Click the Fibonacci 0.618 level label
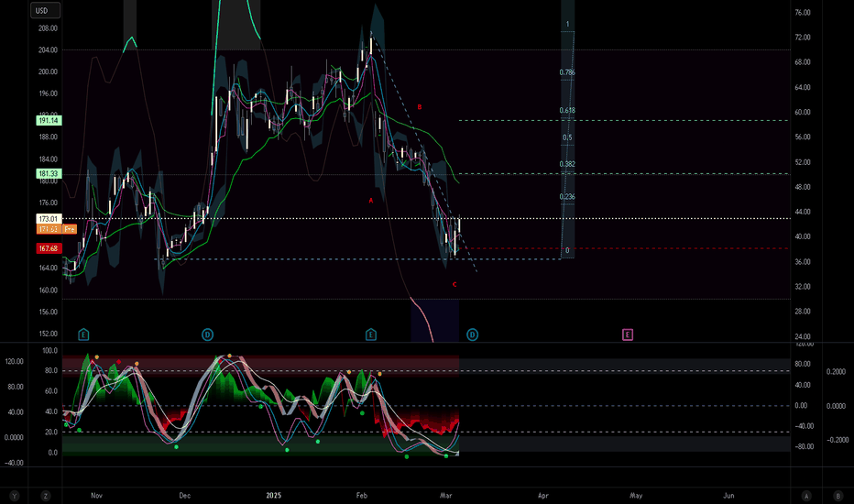The height and width of the screenshot is (504, 854). [x=567, y=111]
